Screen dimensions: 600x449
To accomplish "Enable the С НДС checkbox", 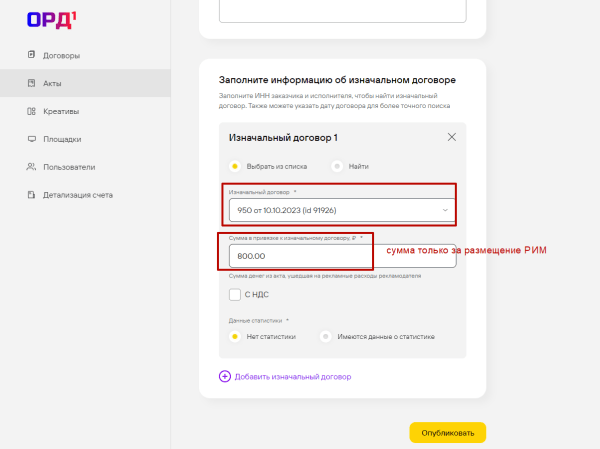I will point(235,294).
